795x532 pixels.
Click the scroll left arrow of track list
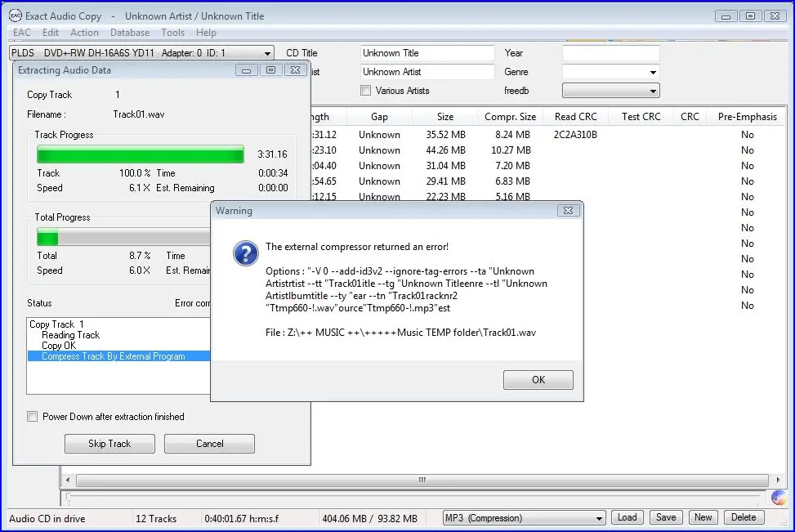click(68, 480)
